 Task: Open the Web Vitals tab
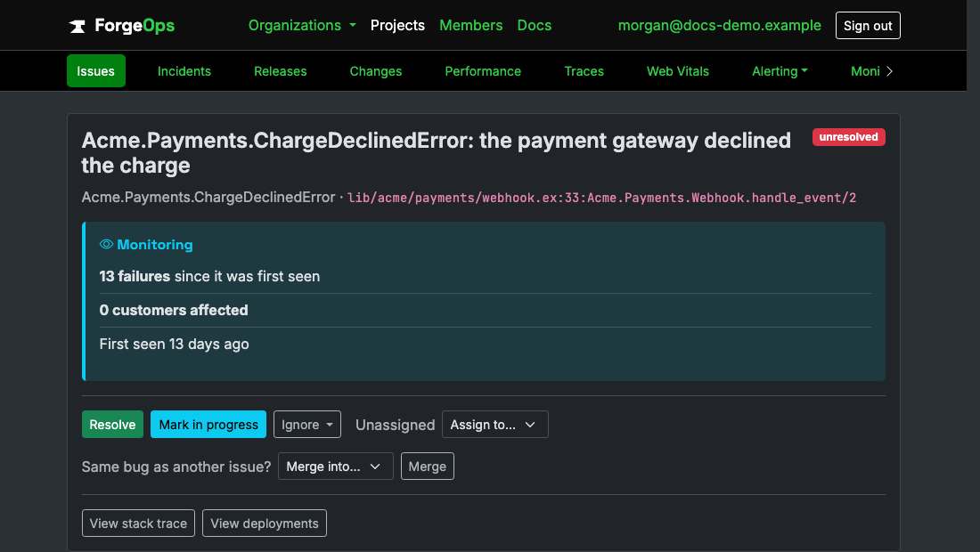point(677,71)
